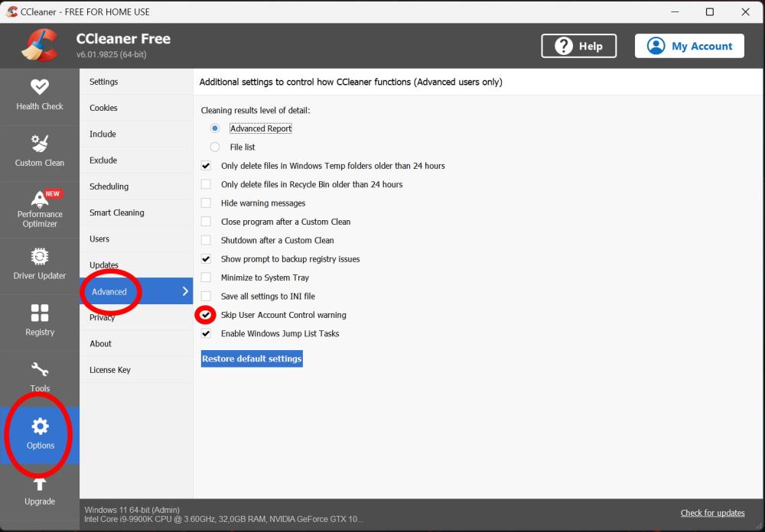Enable Save all settings to INI file
The width and height of the screenshot is (765, 532).
(x=206, y=296)
